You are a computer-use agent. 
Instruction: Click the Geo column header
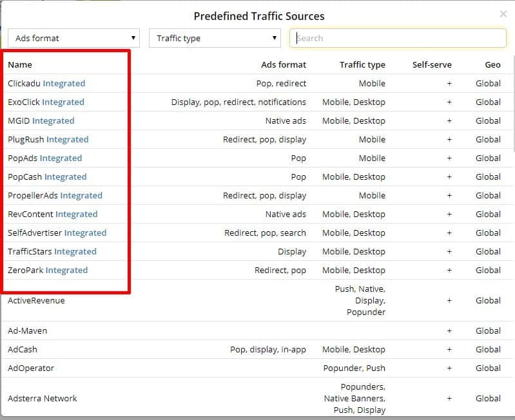pos(492,64)
